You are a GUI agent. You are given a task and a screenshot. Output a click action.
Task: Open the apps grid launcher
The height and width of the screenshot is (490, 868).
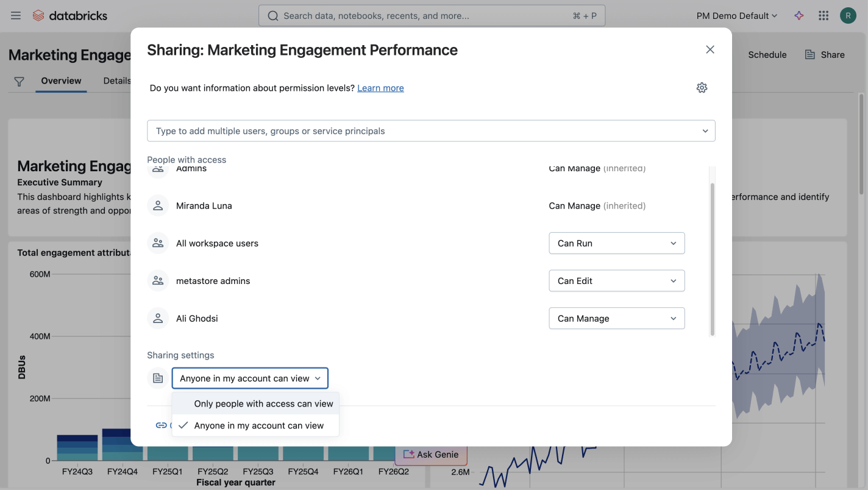point(824,16)
